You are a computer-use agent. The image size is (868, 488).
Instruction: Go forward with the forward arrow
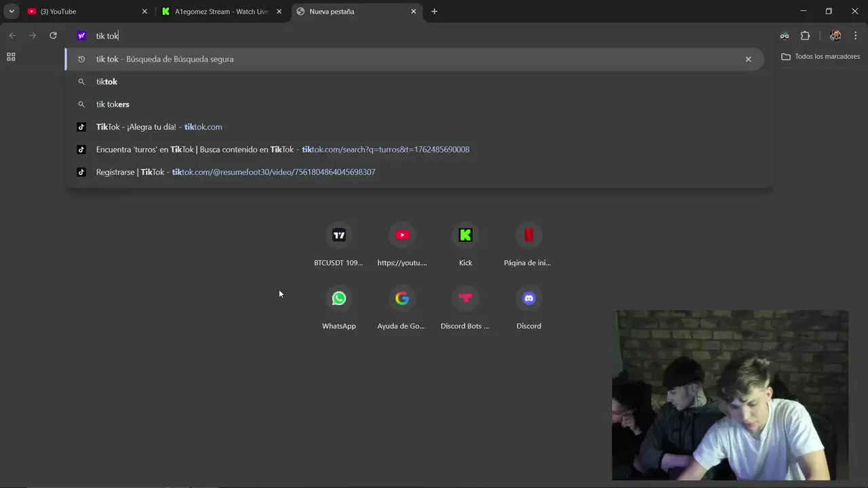[x=33, y=36]
